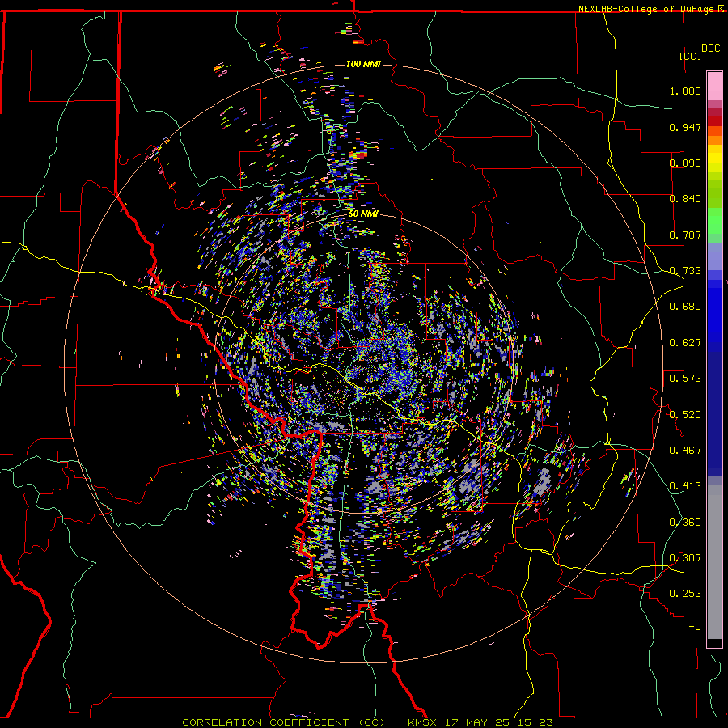Click the [CC] label above the color bar
This screenshot has height=728, width=728.
click(690, 56)
